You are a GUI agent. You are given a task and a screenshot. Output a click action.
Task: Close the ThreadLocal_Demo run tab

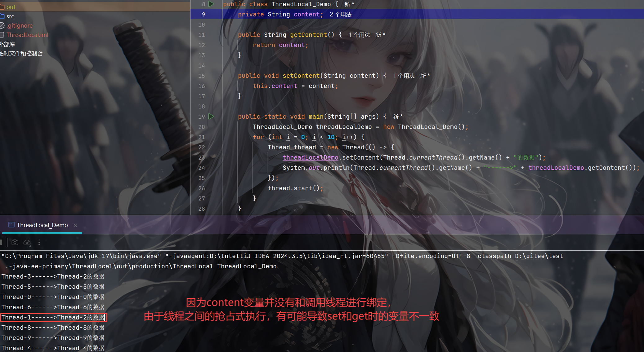click(x=75, y=225)
